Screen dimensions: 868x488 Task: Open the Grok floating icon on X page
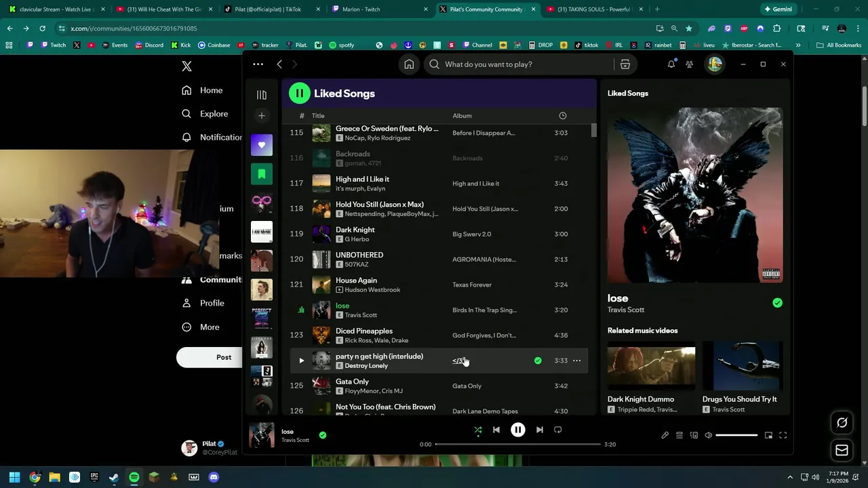(842, 423)
